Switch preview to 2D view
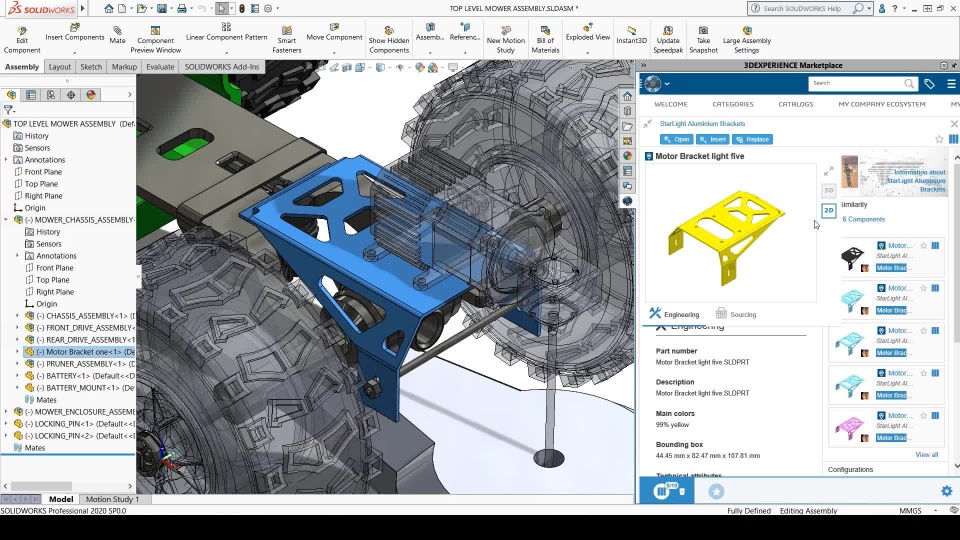The height and width of the screenshot is (540, 960). [x=828, y=211]
